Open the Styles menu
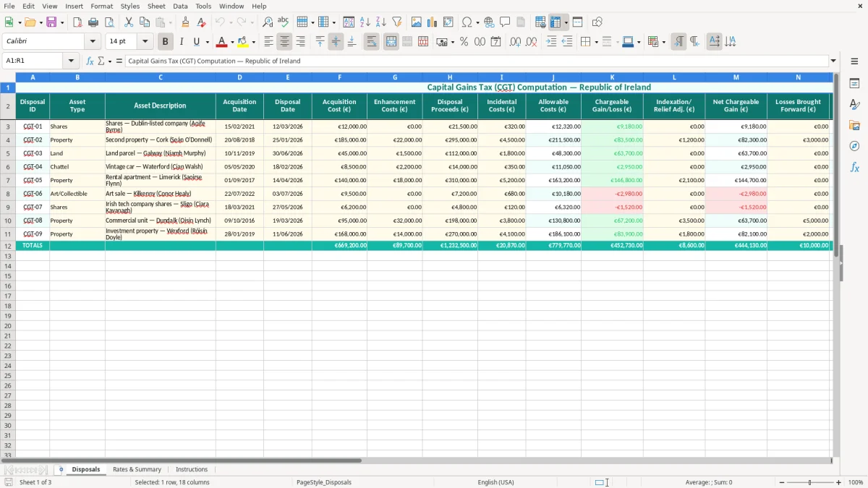 coord(130,6)
